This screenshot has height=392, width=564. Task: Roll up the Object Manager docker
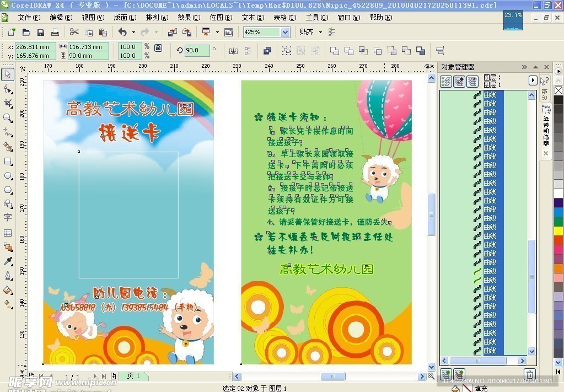click(x=535, y=67)
